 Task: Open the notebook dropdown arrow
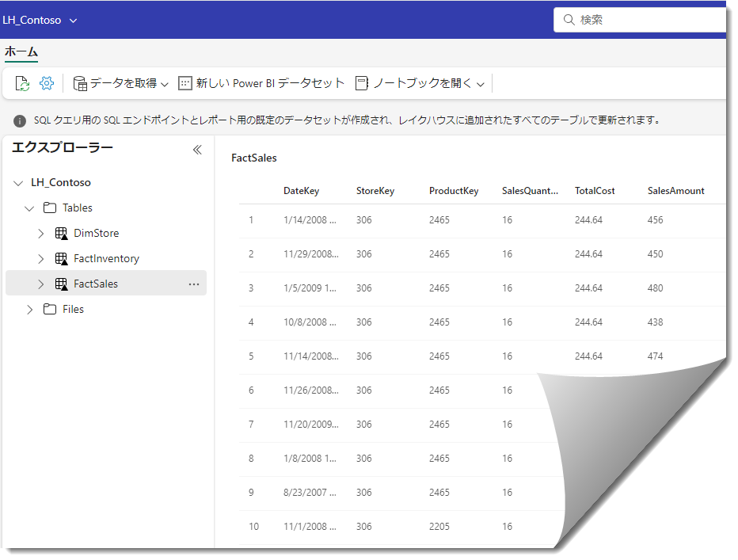(480, 85)
